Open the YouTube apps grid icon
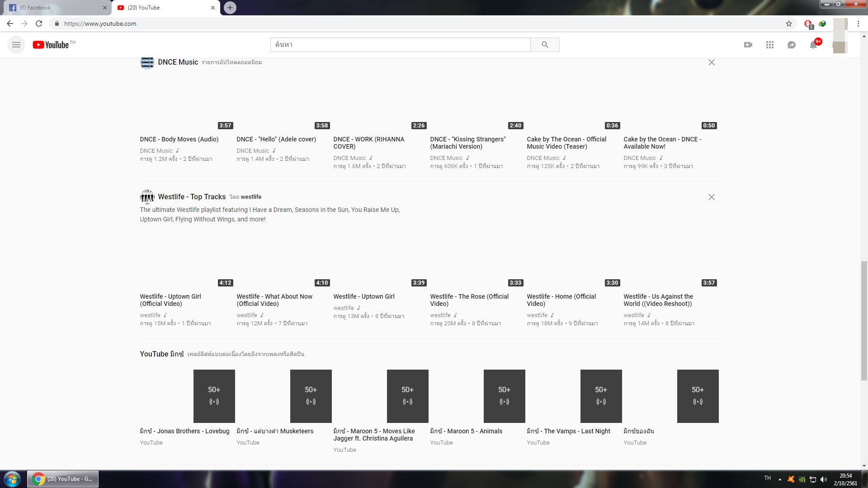The height and width of the screenshot is (488, 868). point(770,45)
